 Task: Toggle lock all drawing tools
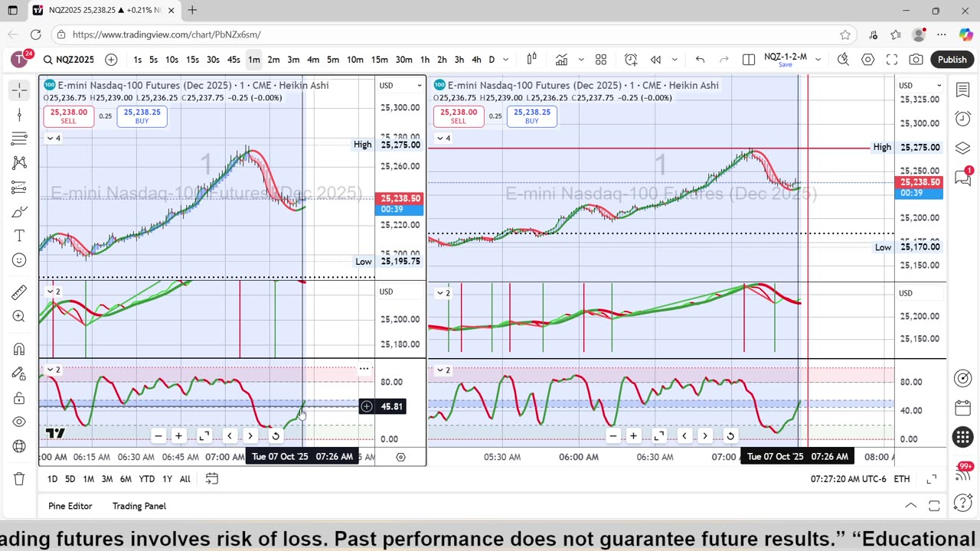(x=19, y=398)
